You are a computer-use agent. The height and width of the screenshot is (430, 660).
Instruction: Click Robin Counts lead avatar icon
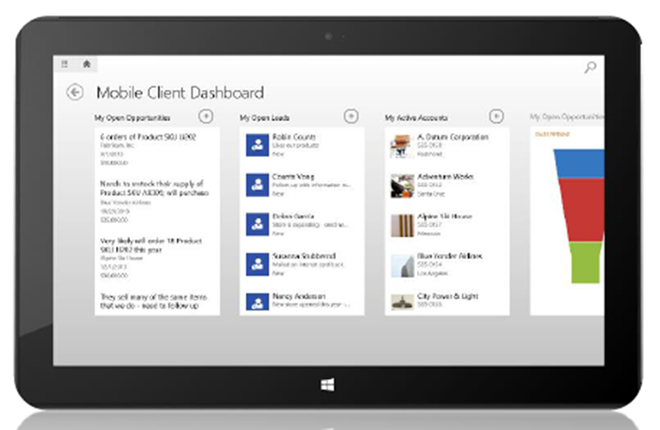pyautogui.click(x=255, y=143)
